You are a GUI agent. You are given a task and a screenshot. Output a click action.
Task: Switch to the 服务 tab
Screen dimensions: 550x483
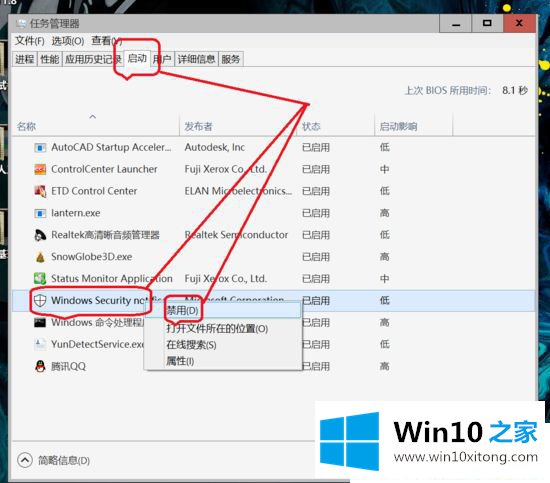pos(230,59)
